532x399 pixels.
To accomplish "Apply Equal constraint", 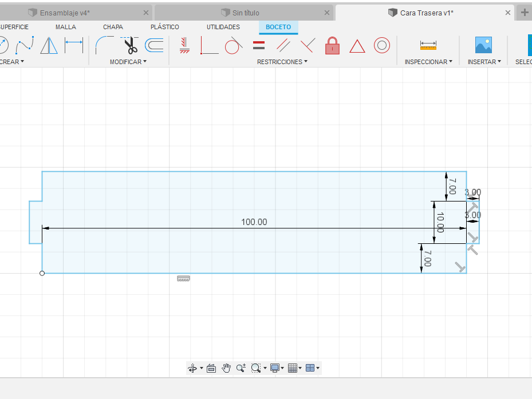I will (x=259, y=45).
